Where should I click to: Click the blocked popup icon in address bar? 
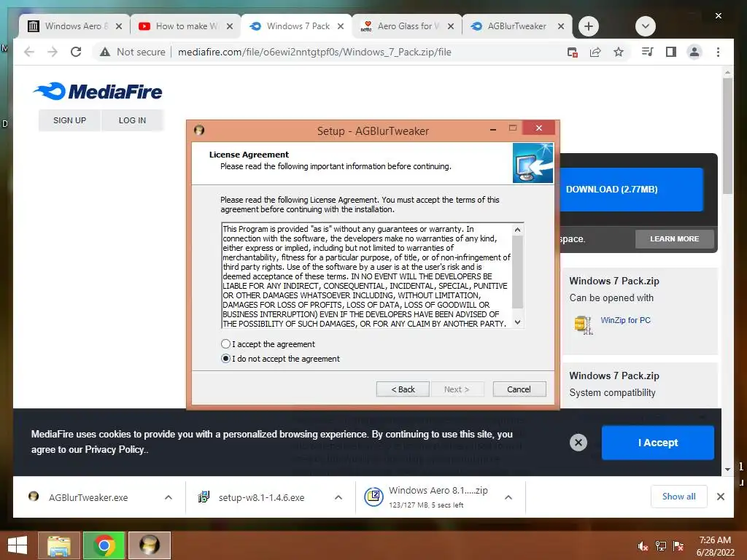573,52
